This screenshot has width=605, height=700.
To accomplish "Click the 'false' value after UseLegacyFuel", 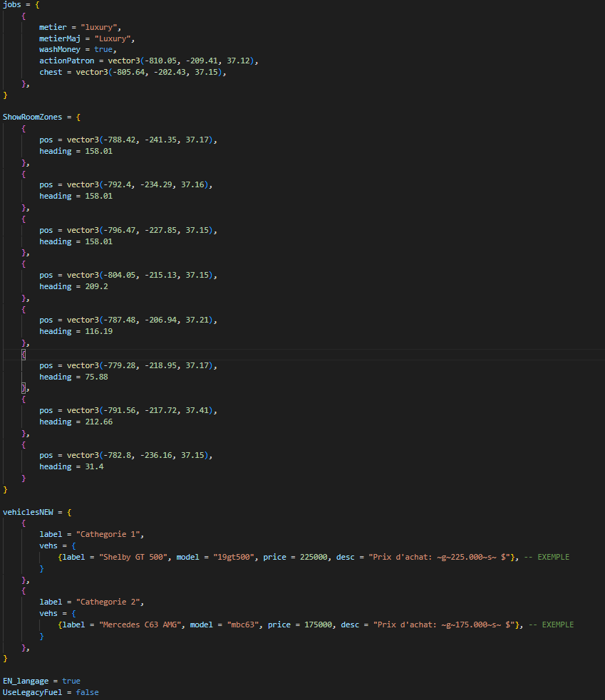I will (x=87, y=692).
